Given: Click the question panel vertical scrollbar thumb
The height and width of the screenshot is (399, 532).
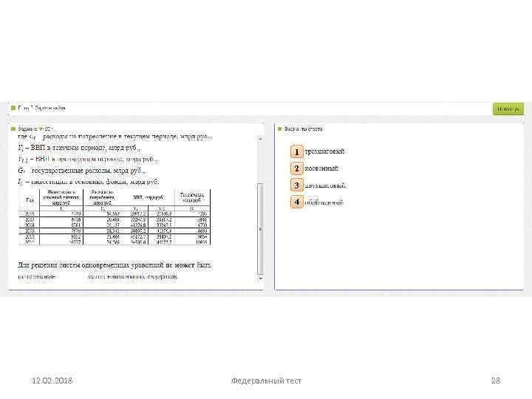Looking at the screenshot, I should click(260, 228).
